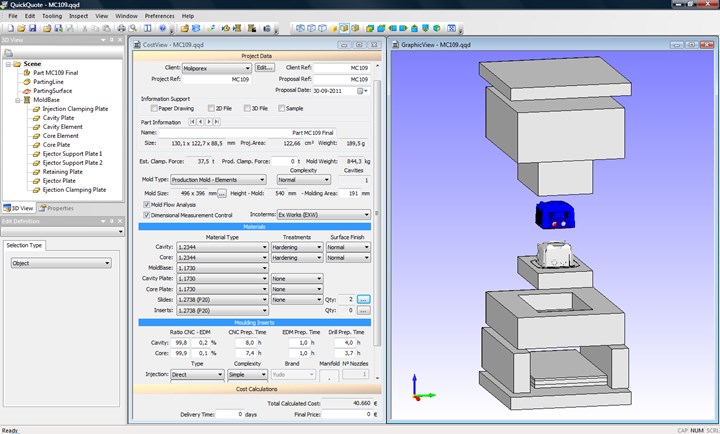Select the back view cube icon

[x=381, y=28]
